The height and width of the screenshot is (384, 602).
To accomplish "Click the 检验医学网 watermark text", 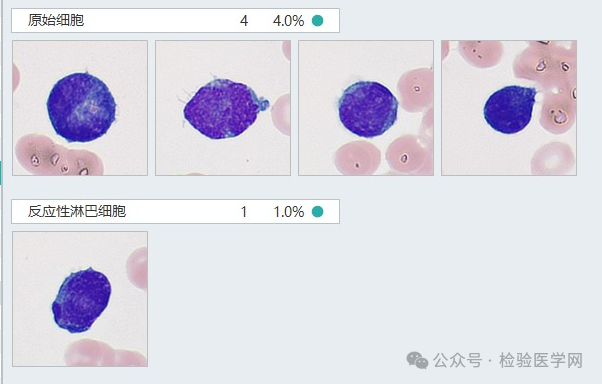I will point(541,361).
